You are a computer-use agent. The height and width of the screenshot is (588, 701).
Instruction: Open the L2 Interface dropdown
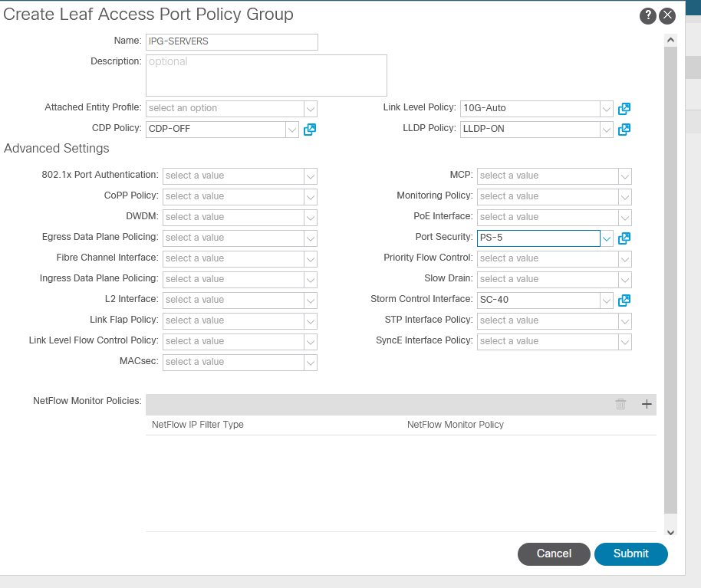[x=311, y=301]
